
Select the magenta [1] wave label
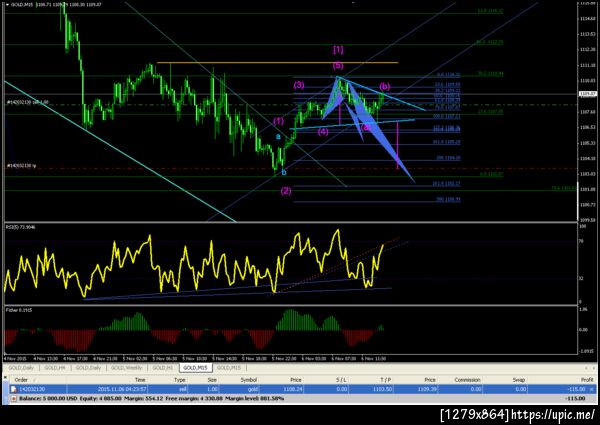pos(338,49)
